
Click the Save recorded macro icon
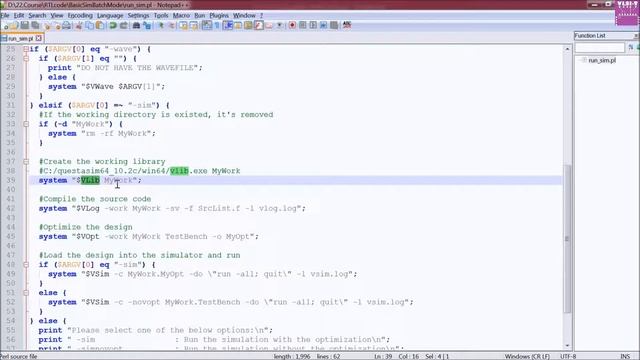click(x=334, y=25)
